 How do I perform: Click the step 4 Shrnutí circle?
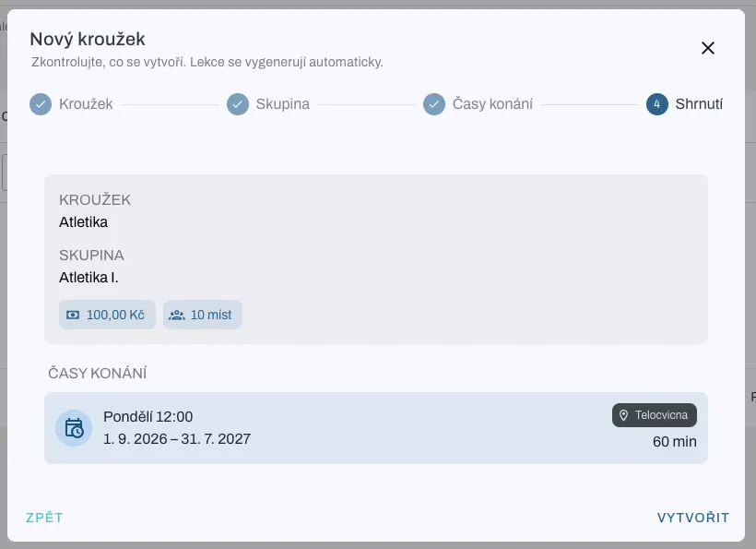[656, 103]
